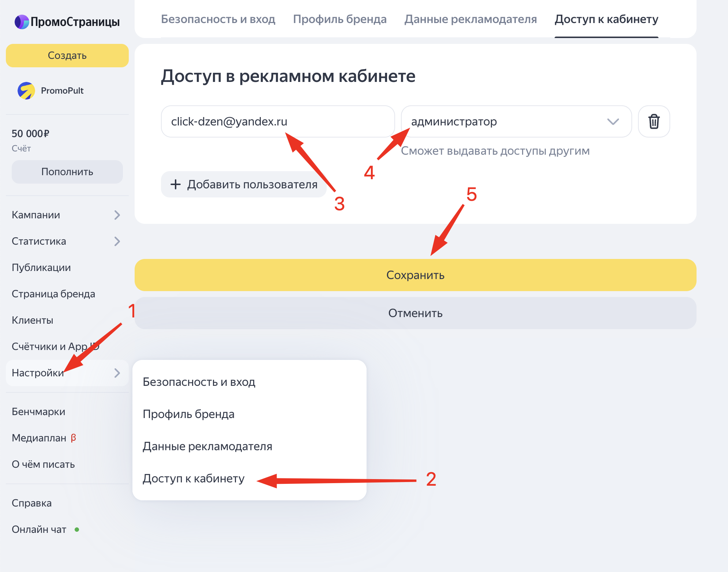The height and width of the screenshot is (572, 728).
Task: Open Онлайн чат with green status dot
Action: click(40, 530)
